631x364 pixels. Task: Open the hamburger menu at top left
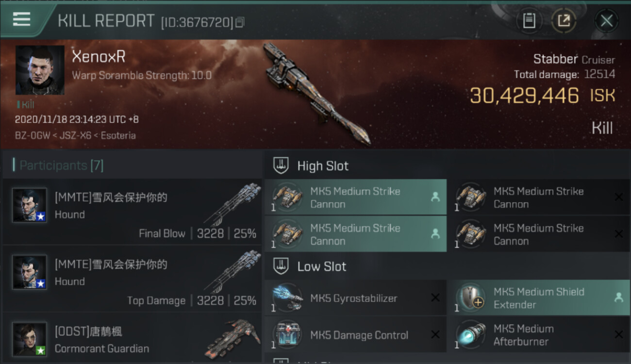point(22,19)
